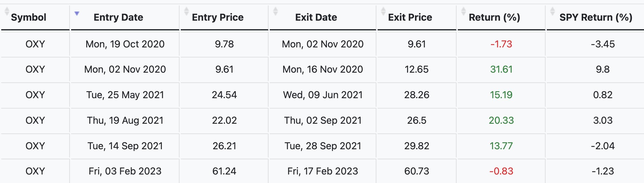Viewport: 644px width, 183px height.
Task: Sort by SPY Return (%) header text
Action: 596,17
